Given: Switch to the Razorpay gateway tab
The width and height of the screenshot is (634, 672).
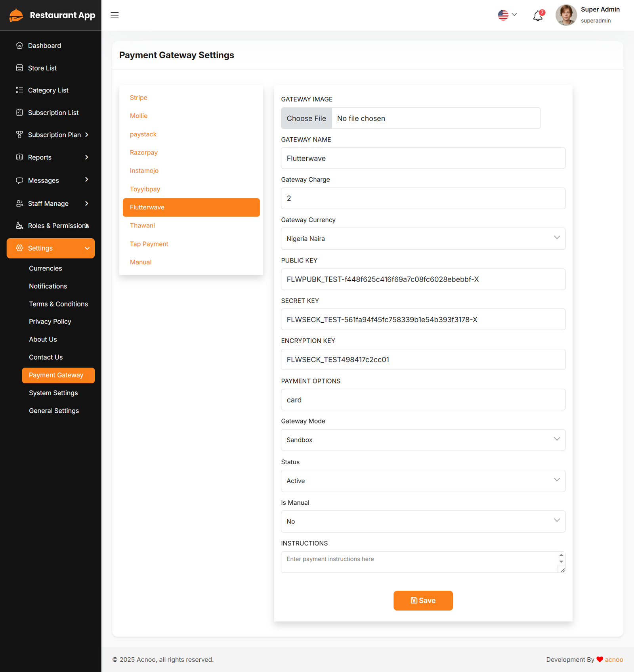Looking at the screenshot, I should pyautogui.click(x=143, y=153).
